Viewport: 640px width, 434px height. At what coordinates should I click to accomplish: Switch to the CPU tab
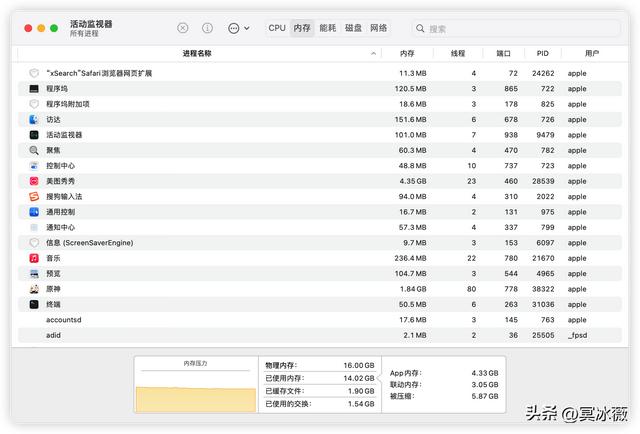[277, 28]
